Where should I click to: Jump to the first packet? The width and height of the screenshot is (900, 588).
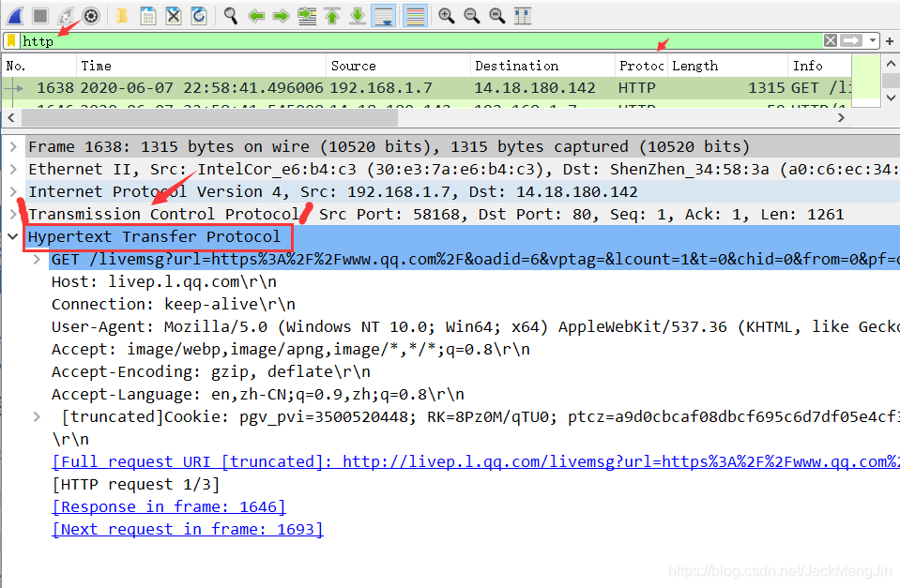coord(332,16)
